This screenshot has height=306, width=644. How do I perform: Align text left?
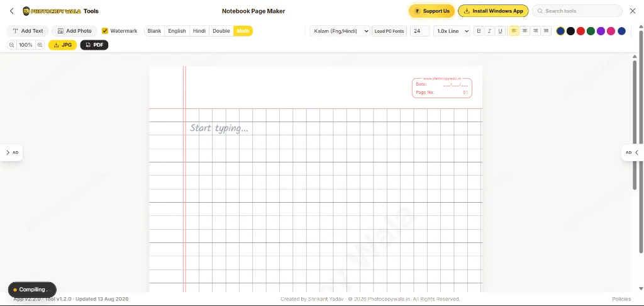click(x=514, y=31)
